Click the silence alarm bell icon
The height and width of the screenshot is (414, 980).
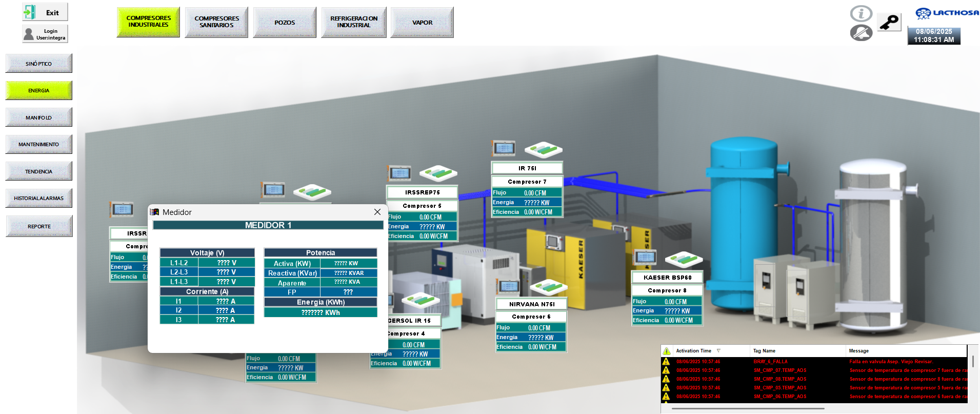(861, 33)
